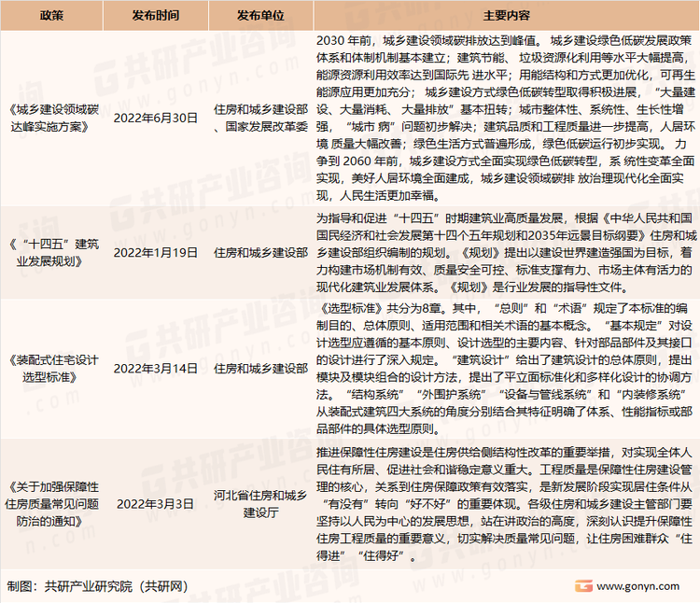The image size is (700, 603).
Task: Click the 制图：共研产业研究院（共研网） credit
Action: (x=98, y=586)
